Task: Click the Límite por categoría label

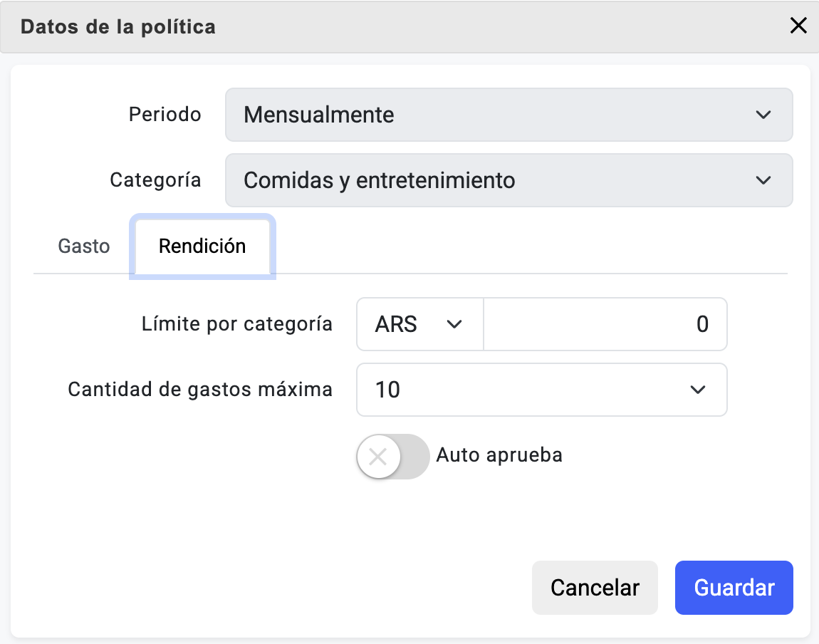Action: 237,324
